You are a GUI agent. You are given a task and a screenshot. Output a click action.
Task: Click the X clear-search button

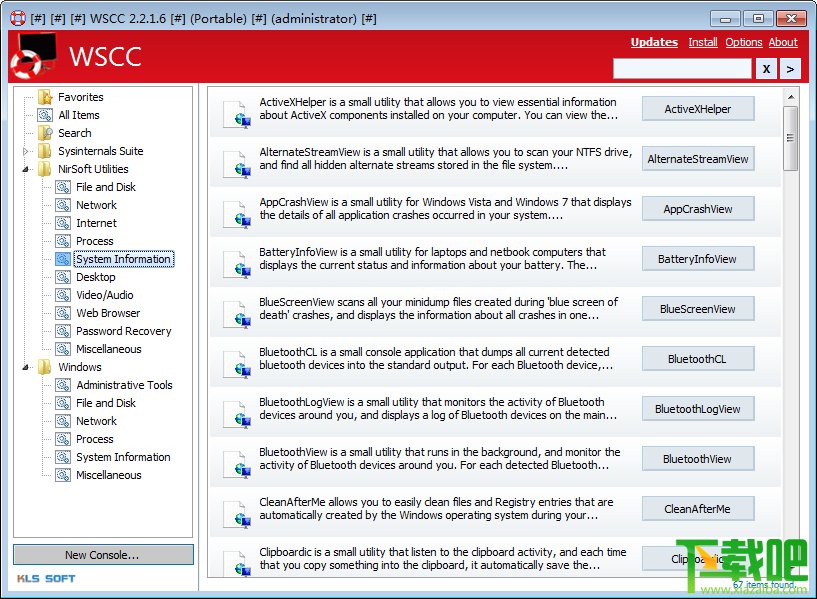click(x=766, y=69)
